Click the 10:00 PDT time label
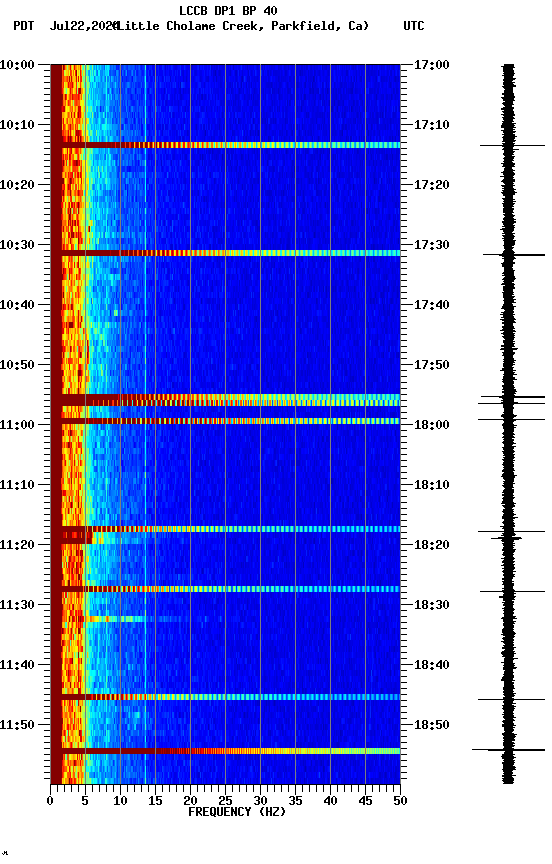The width and height of the screenshot is (552, 864). tap(17, 65)
